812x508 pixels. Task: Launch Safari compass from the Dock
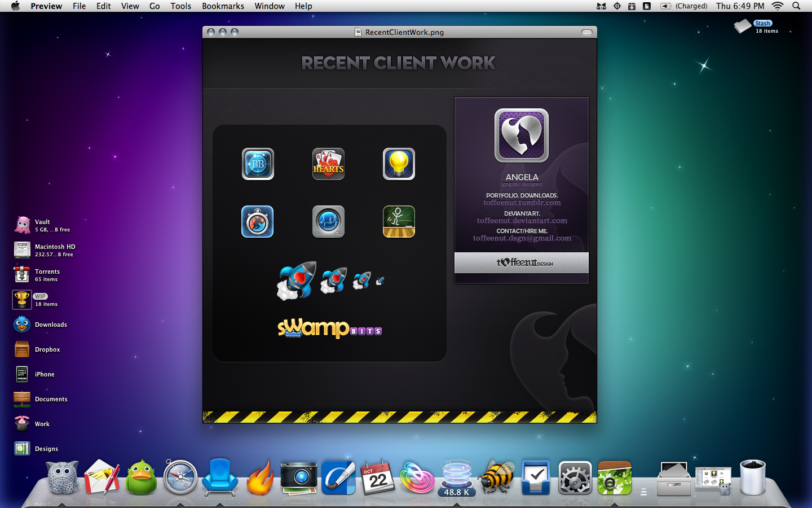click(x=180, y=478)
